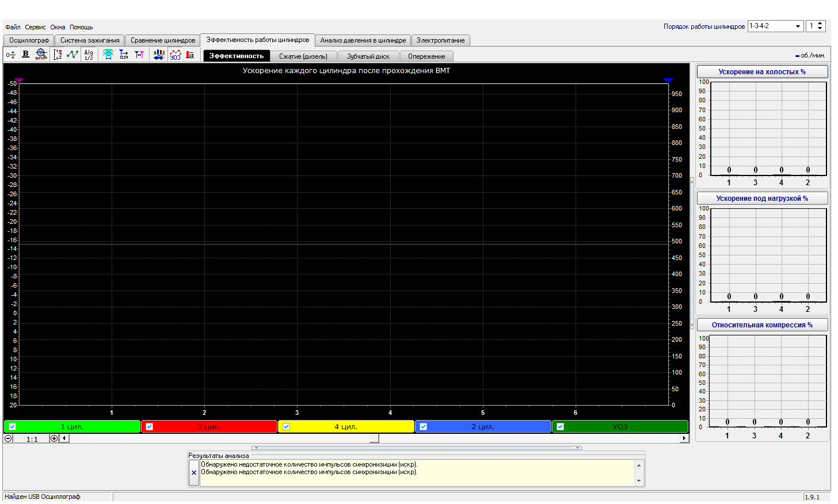This screenshot has height=504, width=838.
Task: Toggle the 1 цил. checkbox
Action: coord(12,427)
